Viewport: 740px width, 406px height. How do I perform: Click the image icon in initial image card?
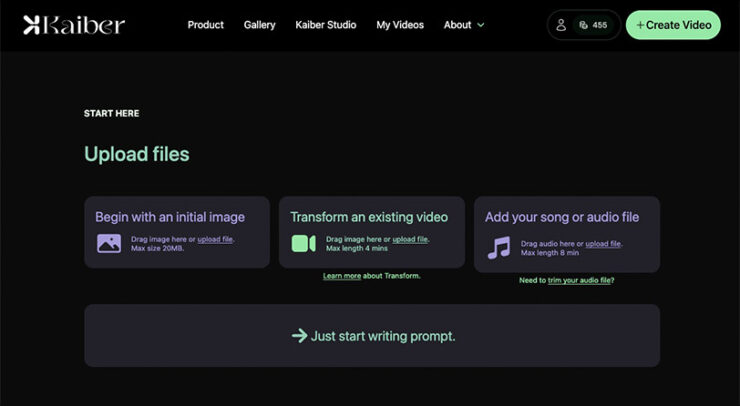coord(109,243)
